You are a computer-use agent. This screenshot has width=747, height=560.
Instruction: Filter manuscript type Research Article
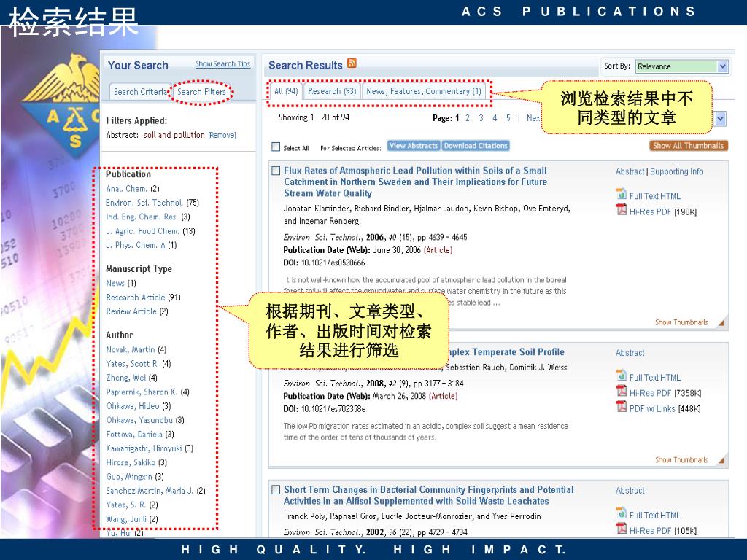pyautogui.click(x=135, y=297)
